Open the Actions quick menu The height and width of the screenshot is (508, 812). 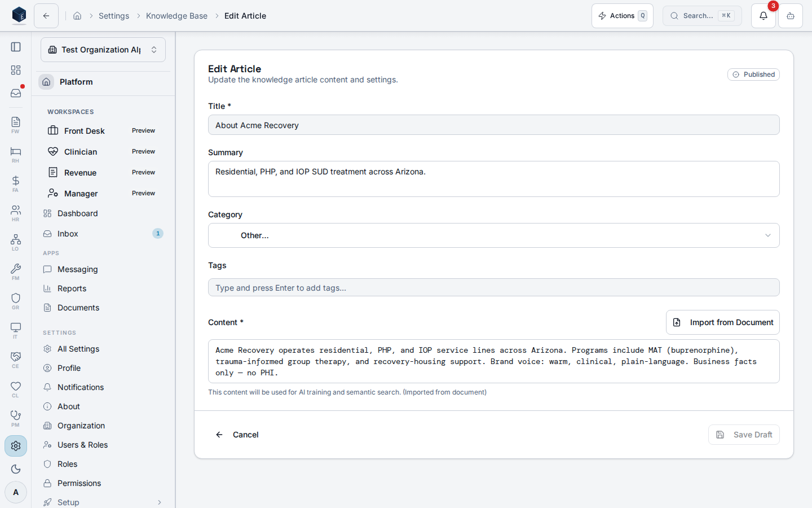coord(623,16)
